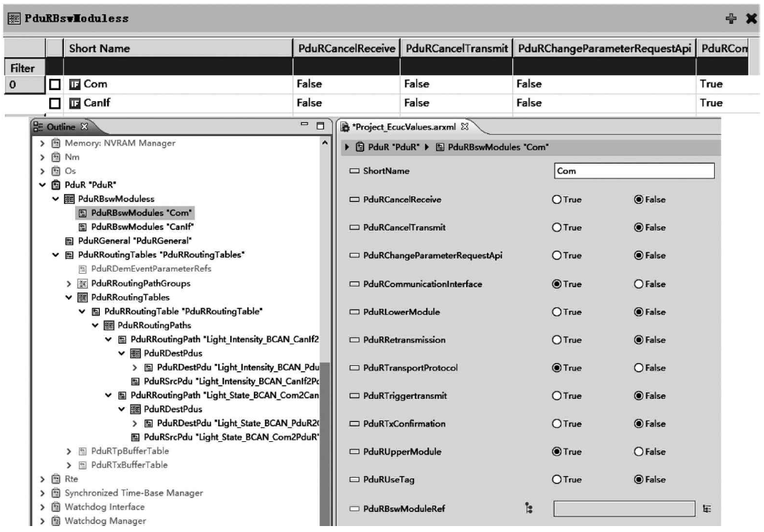The height and width of the screenshot is (532, 764).
Task: Set PduRUpperModule to False
Action: point(638,452)
